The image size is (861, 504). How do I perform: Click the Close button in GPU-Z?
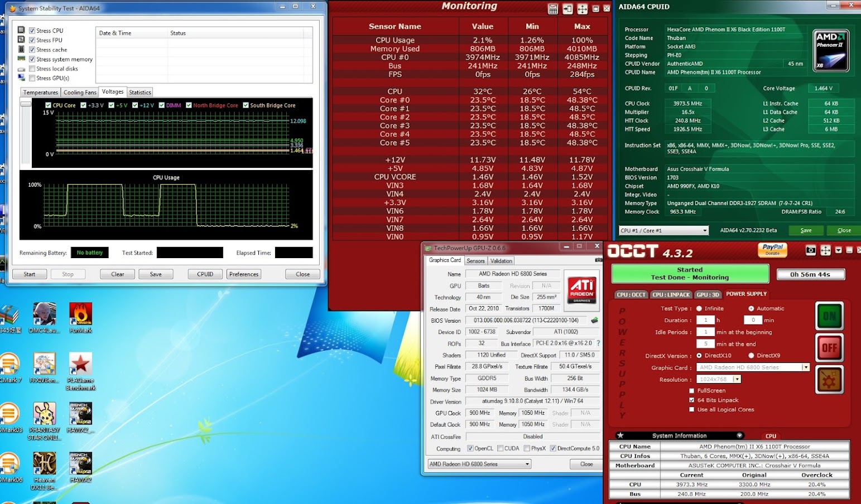pyautogui.click(x=586, y=464)
